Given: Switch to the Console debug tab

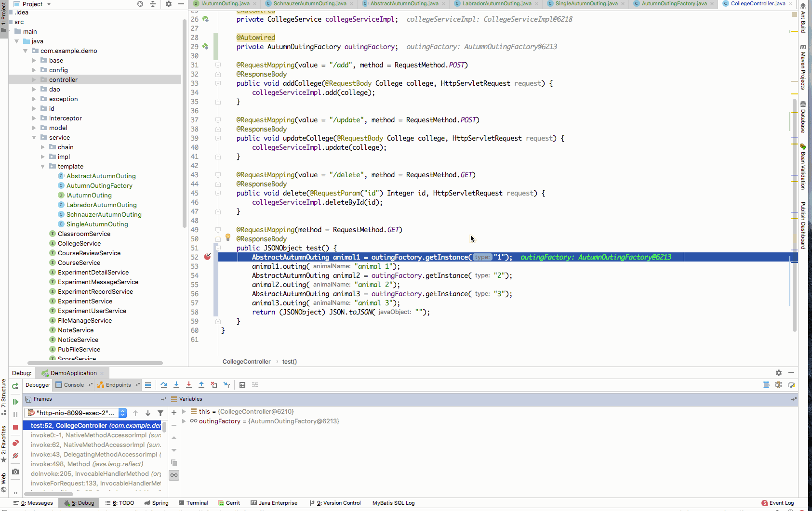Looking at the screenshot, I should click(74, 385).
